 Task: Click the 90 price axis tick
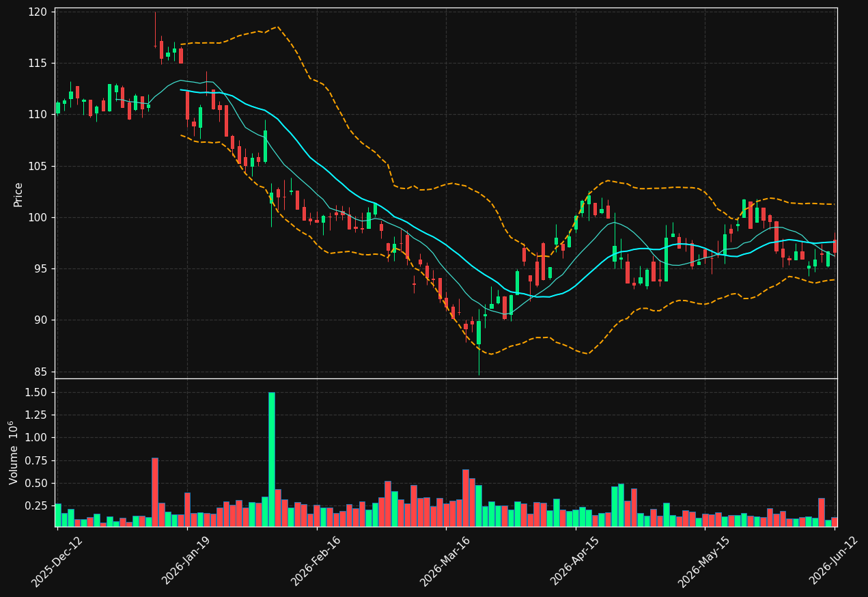coord(41,320)
